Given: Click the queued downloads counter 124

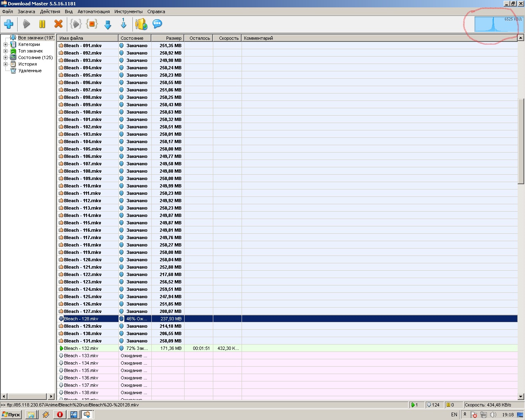Looking at the screenshot, I should (433, 405).
